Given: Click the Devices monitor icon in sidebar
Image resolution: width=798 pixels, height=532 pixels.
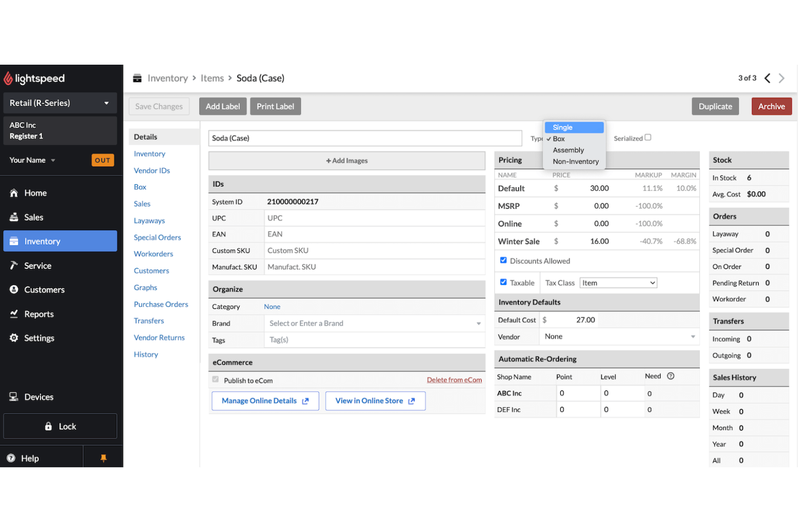Looking at the screenshot, I should 14,397.
